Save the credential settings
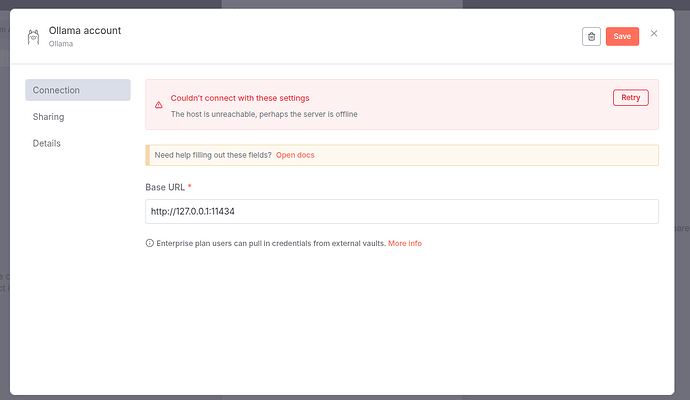 (x=622, y=36)
